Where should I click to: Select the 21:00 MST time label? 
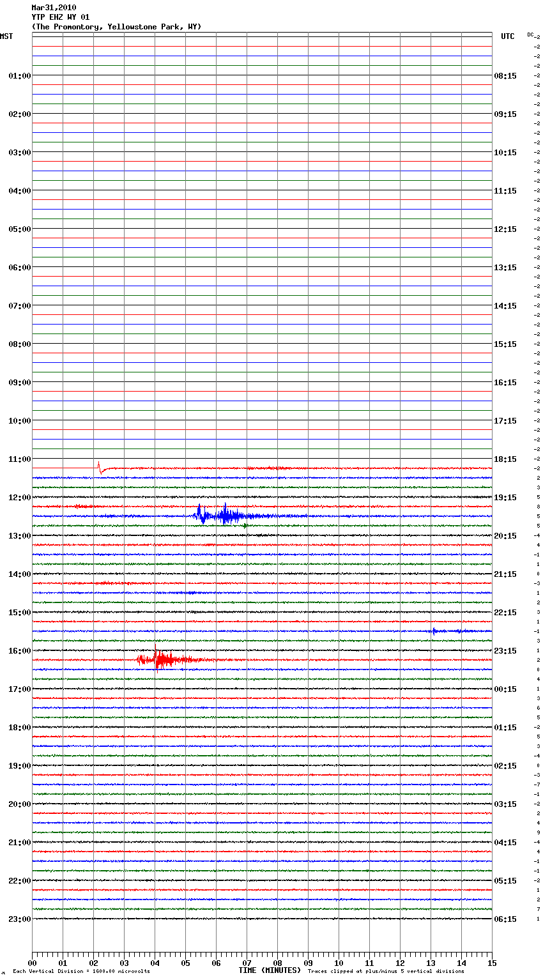click(20, 843)
